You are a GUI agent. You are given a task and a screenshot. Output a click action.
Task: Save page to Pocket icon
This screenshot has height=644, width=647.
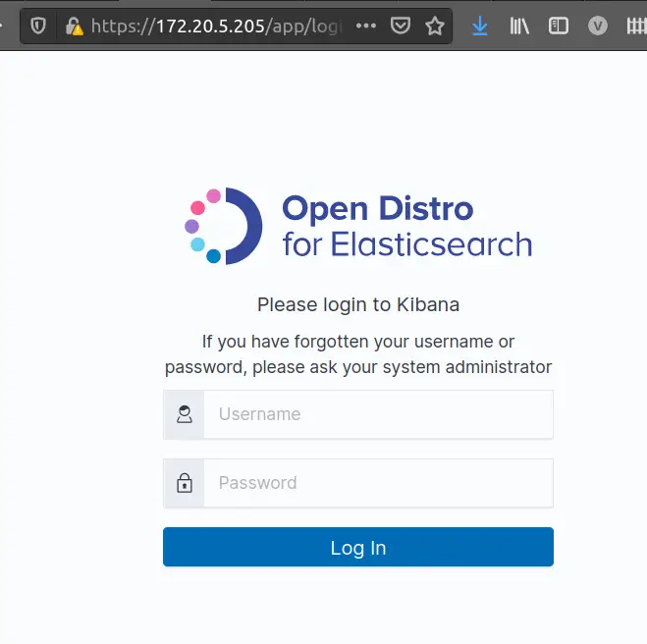[x=401, y=26]
